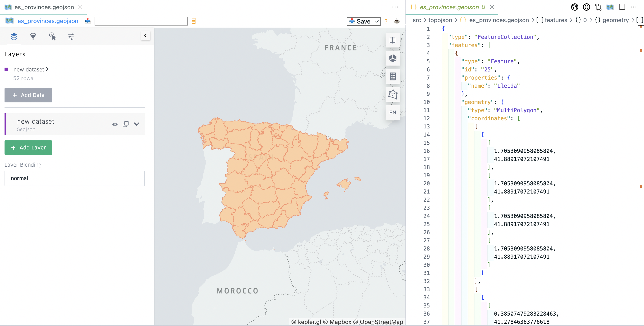Click the orange data table icon

(x=193, y=21)
